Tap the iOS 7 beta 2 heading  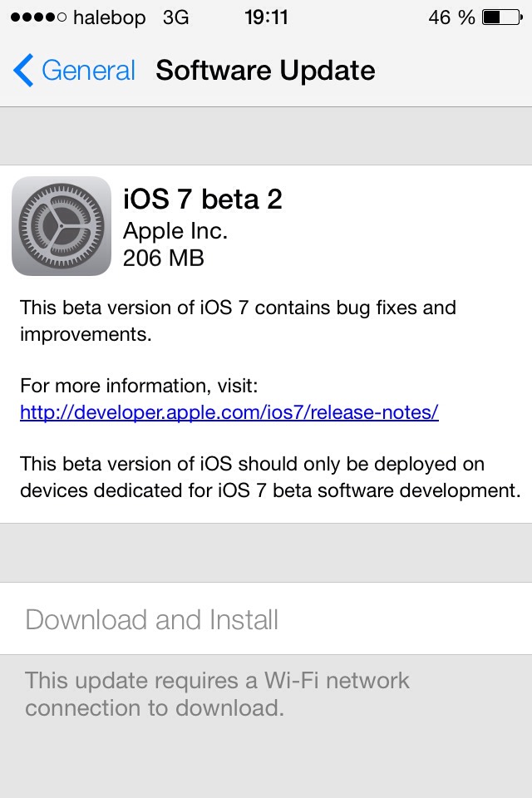(203, 199)
